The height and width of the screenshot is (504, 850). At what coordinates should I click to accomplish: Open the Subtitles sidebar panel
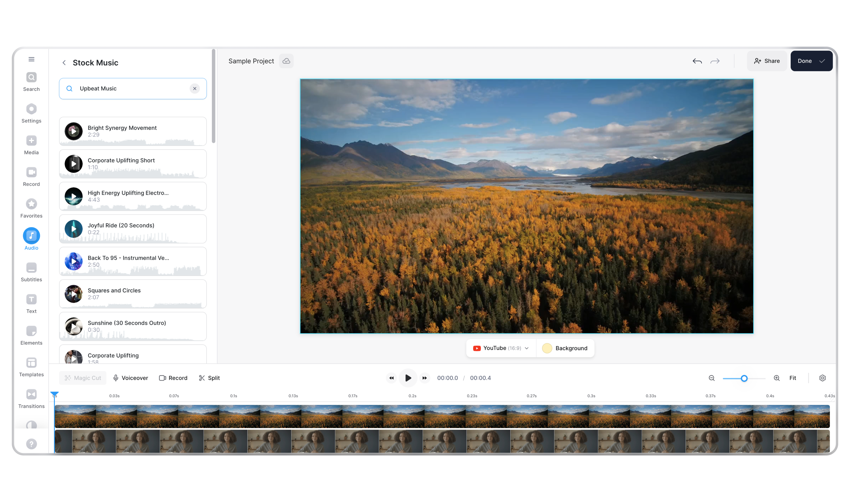point(31,272)
